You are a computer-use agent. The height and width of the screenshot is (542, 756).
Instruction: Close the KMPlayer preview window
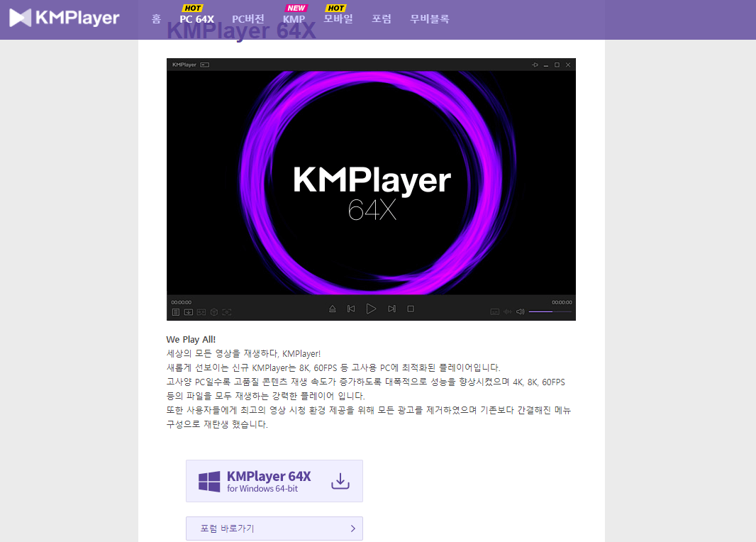click(x=568, y=65)
